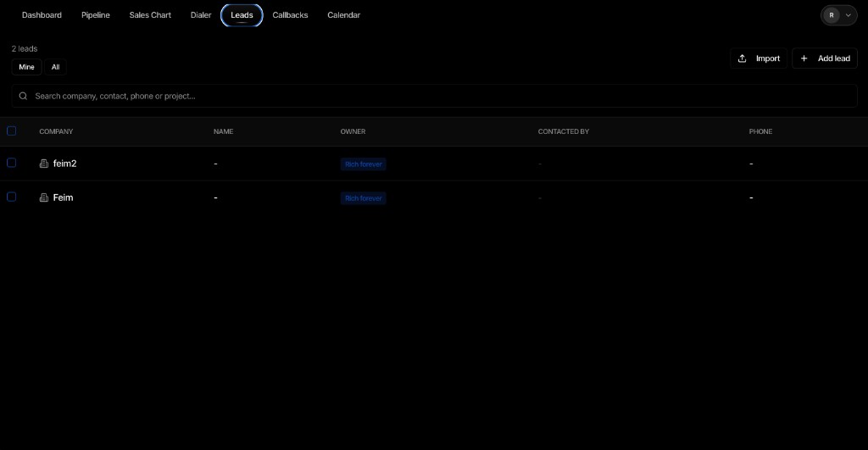This screenshot has width=868, height=450.
Task: Click the upload icon on Import button
Action: pos(743,58)
